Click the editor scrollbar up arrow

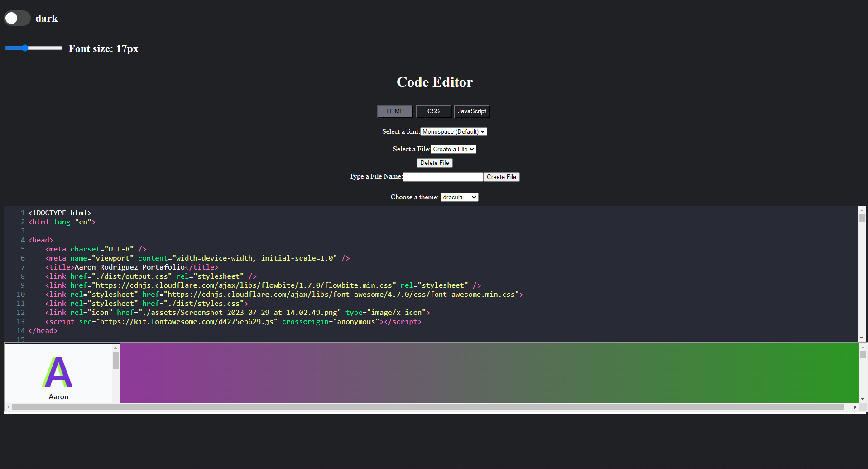(862, 210)
